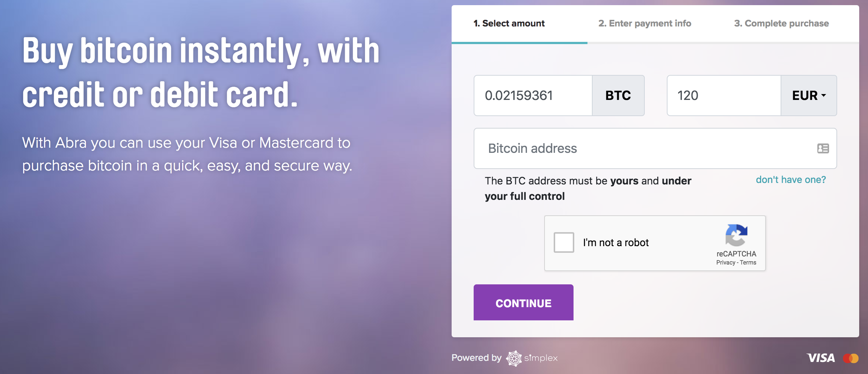
Task: Click the reCAPTCHA Privacy link
Action: tap(726, 262)
